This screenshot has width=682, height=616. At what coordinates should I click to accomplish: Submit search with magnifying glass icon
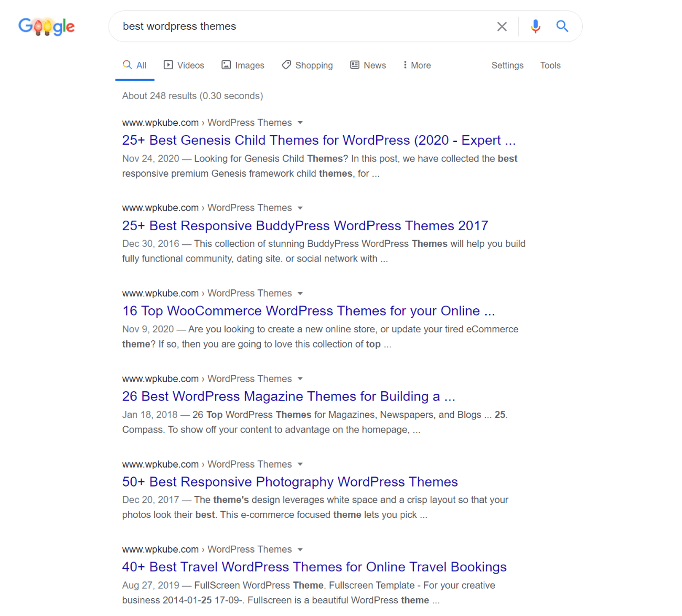point(562,26)
